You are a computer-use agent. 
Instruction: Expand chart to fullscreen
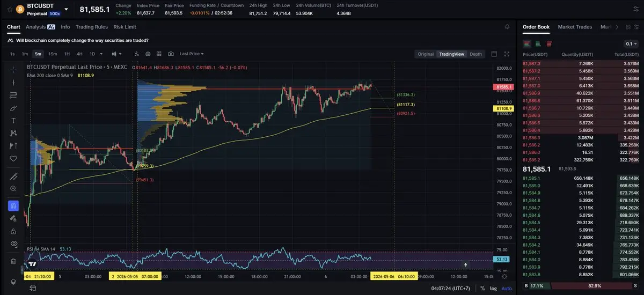pyautogui.click(x=507, y=54)
